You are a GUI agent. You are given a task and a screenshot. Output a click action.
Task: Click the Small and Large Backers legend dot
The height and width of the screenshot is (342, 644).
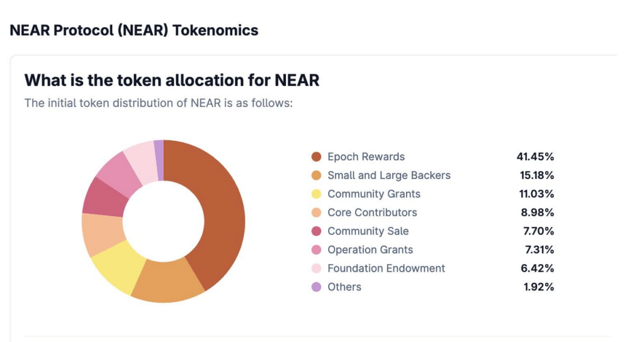click(316, 175)
